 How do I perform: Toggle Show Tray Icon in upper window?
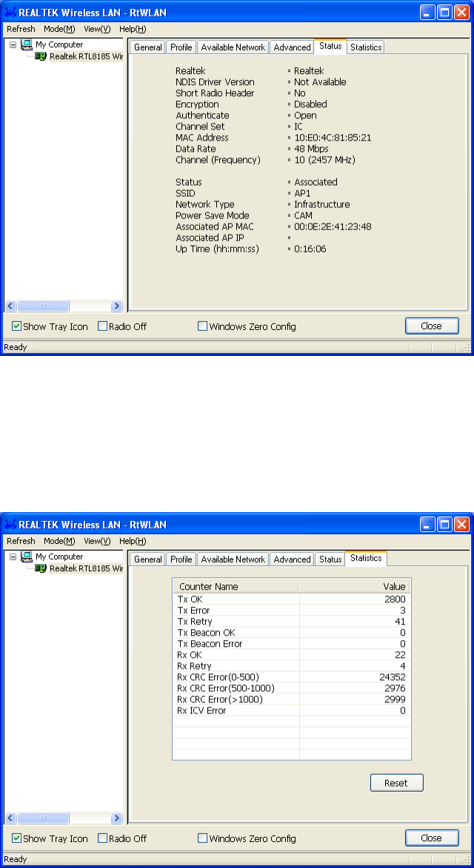pos(16,326)
